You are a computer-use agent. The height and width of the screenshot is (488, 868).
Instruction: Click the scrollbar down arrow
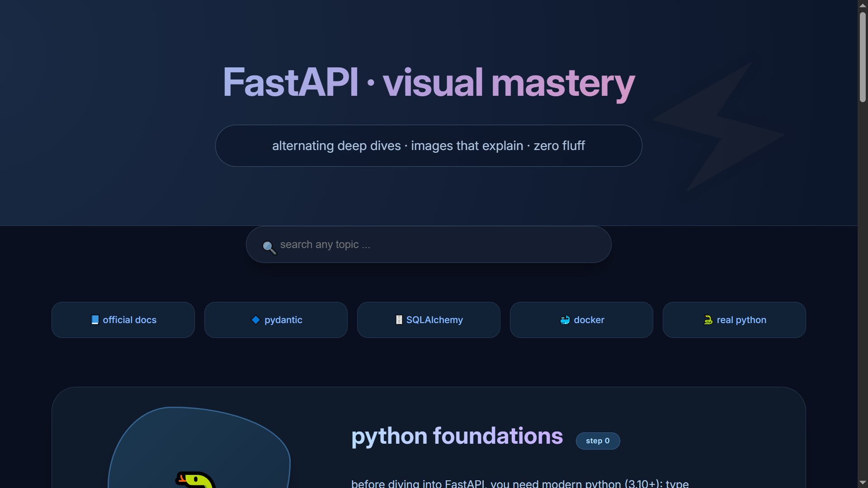(863, 483)
